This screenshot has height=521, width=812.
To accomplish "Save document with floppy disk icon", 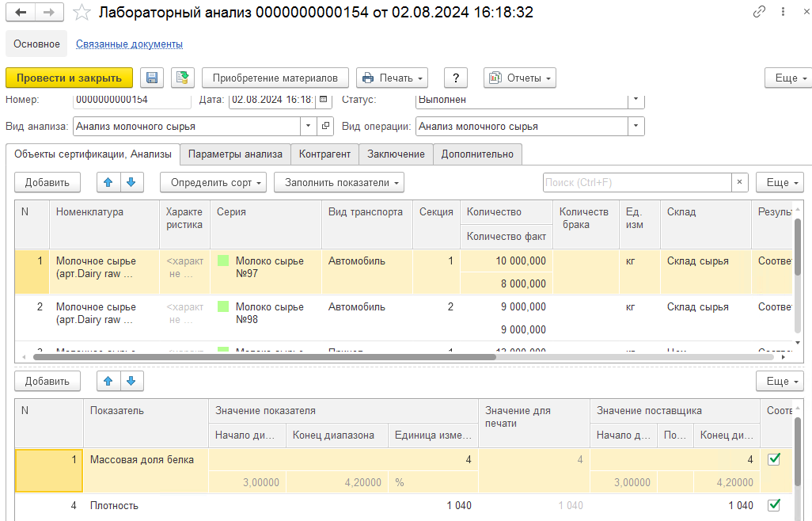I will [x=152, y=78].
